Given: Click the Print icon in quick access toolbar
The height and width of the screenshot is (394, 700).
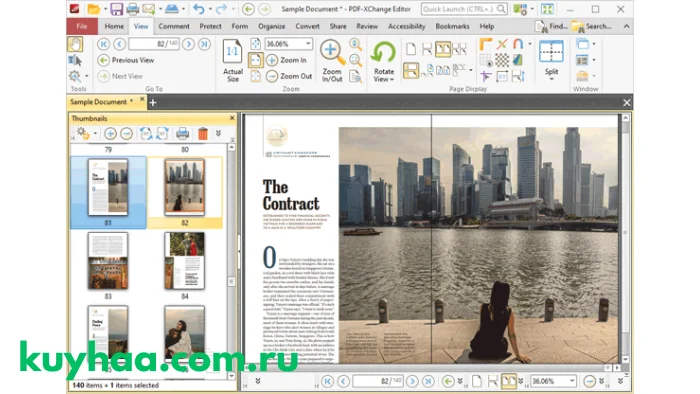Looking at the screenshot, I should [x=132, y=9].
